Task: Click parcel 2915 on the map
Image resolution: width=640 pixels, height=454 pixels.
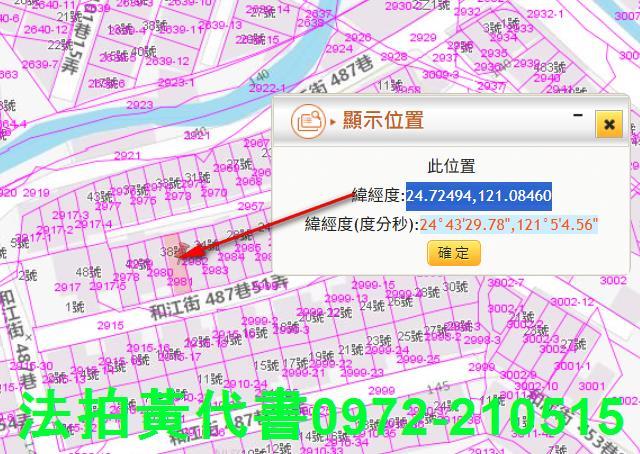Action: [x=110, y=326]
